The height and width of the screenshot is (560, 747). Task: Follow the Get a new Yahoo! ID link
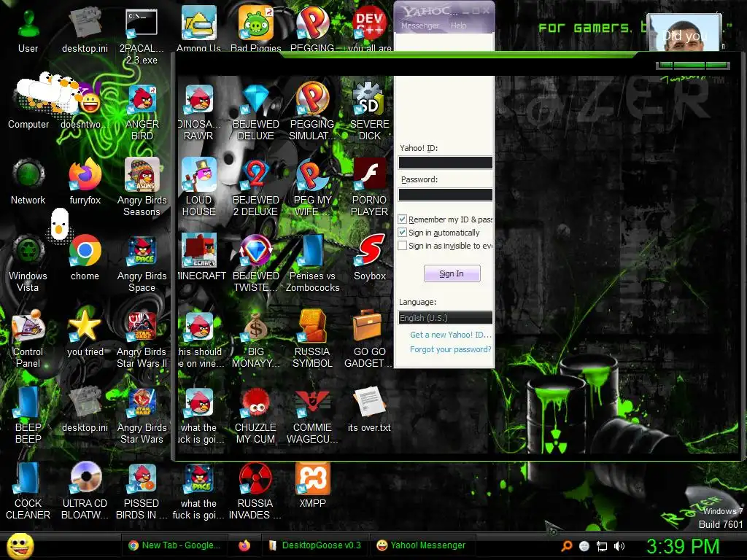click(451, 335)
